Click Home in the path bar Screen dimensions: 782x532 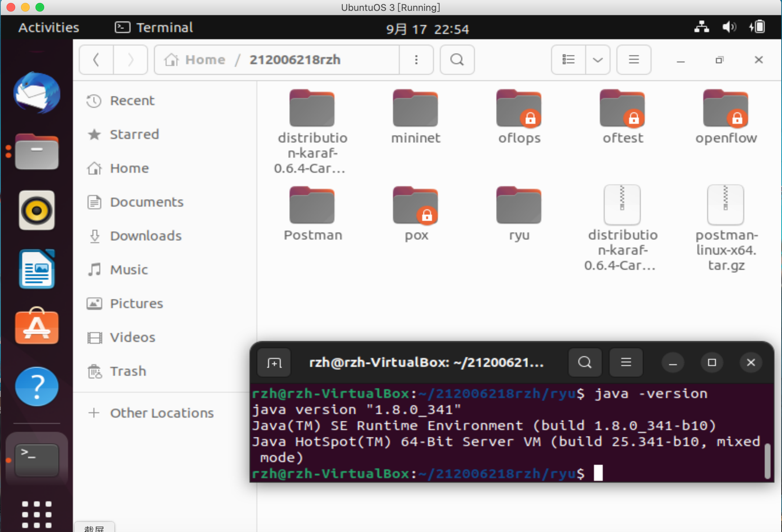coord(205,60)
